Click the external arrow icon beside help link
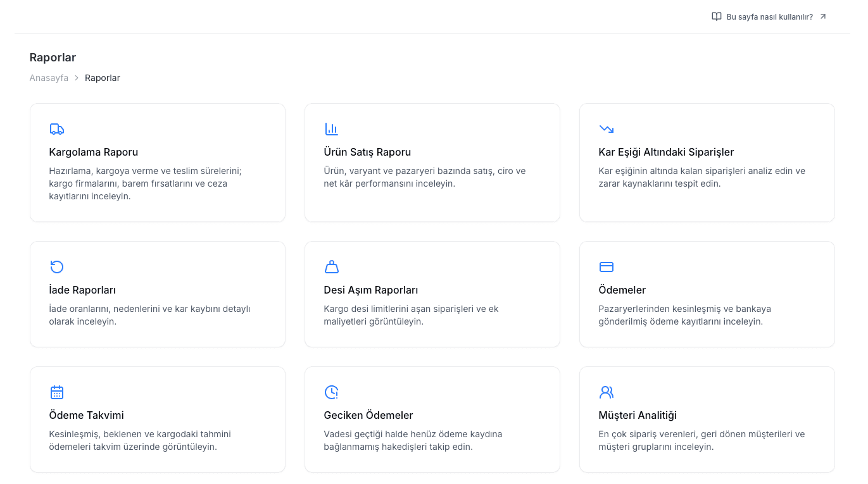Image resolution: width=868 pixels, height=484 pixels. [823, 16]
